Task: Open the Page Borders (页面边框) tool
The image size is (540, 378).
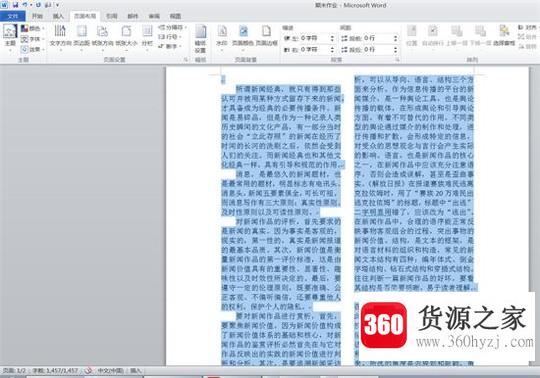Action: [266, 36]
